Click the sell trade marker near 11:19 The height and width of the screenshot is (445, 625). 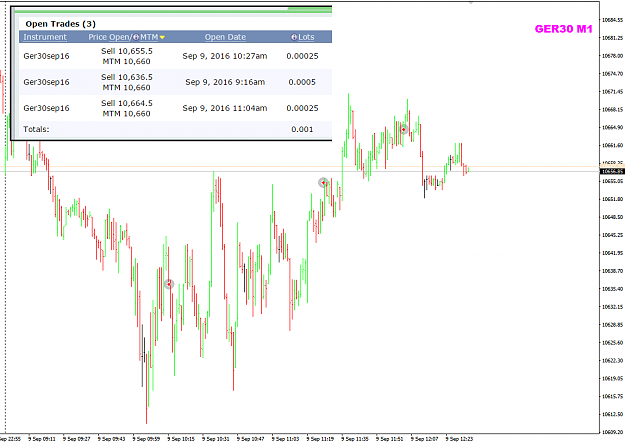(323, 183)
